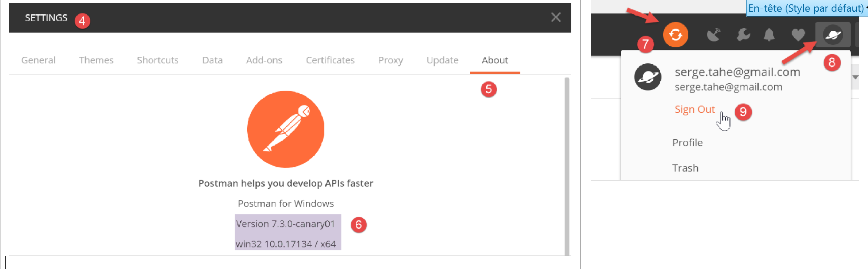Open notifications bell icon
The width and height of the screenshot is (868, 269).
click(769, 35)
